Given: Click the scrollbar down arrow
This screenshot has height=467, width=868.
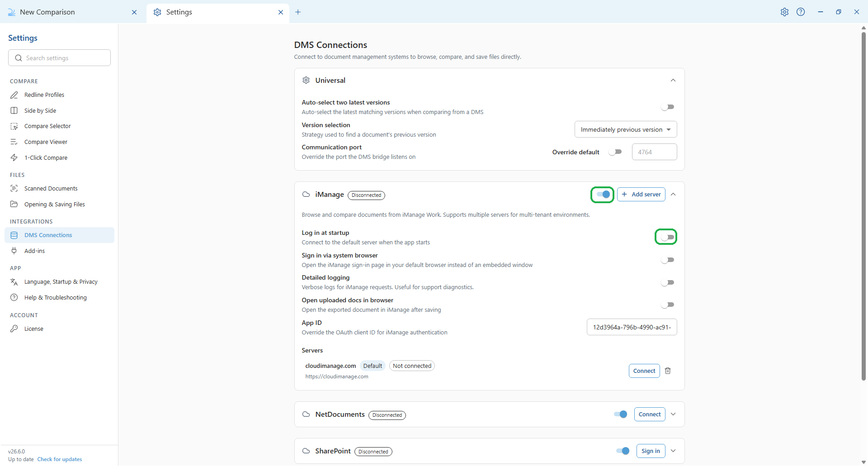Looking at the screenshot, I should pos(863,462).
